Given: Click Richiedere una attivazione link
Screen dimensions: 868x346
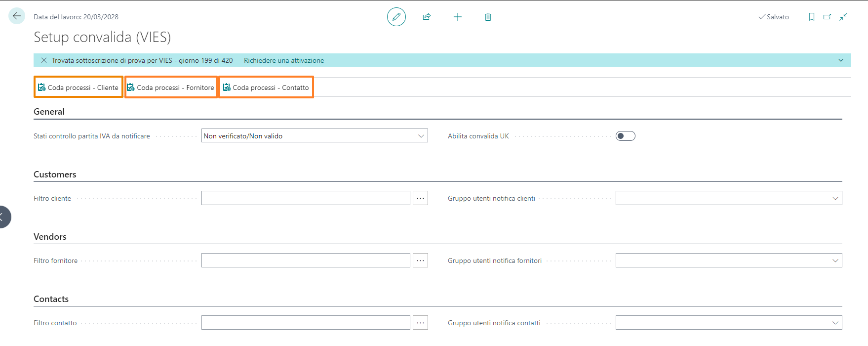Looking at the screenshot, I should pyautogui.click(x=284, y=60).
